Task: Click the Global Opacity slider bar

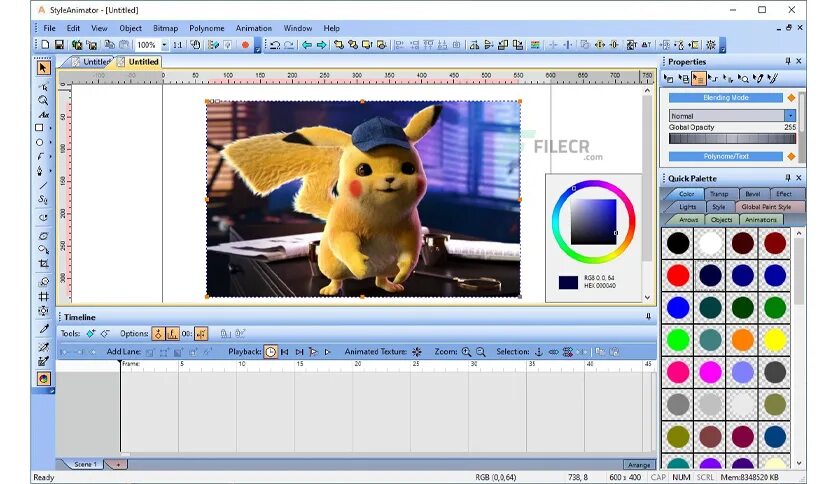Action: (733, 139)
